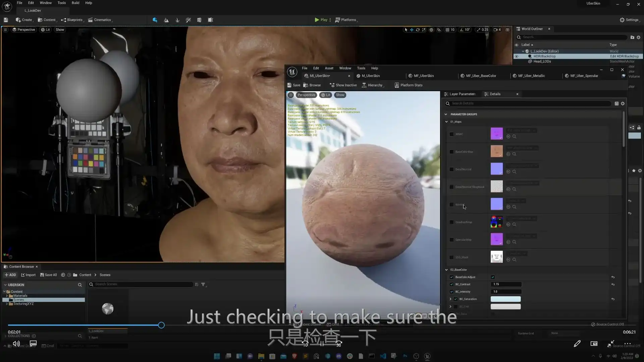Click Save All in the Content Browser
This screenshot has height=362, width=644.
pos(48,275)
